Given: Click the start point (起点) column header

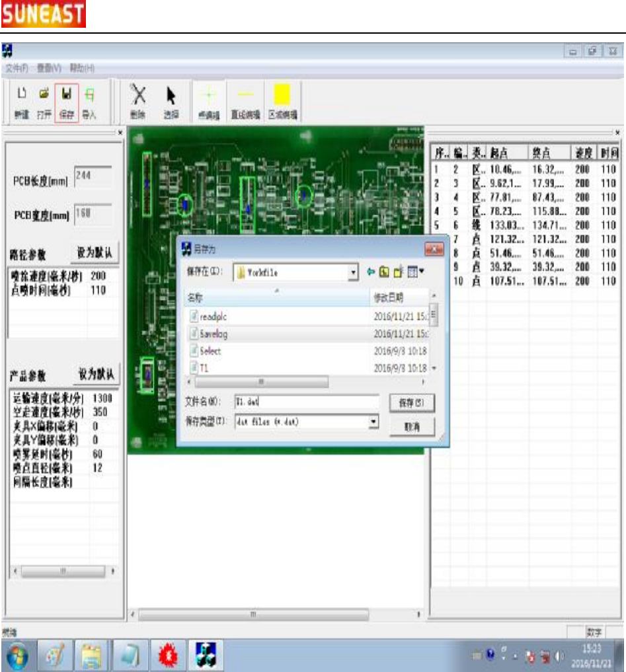Looking at the screenshot, I should (507, 153).
